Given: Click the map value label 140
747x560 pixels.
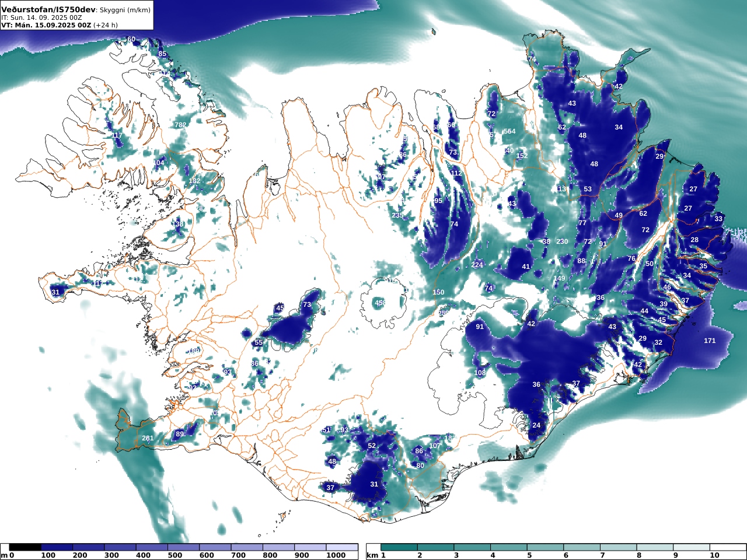Looking at the screenshot, I should [x=508, y=150].
